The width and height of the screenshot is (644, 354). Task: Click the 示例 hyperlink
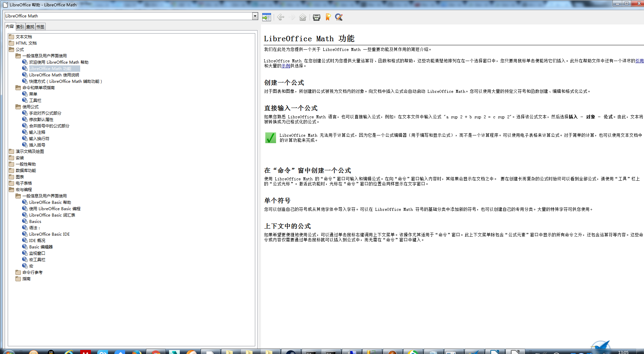tap(286, 66)
